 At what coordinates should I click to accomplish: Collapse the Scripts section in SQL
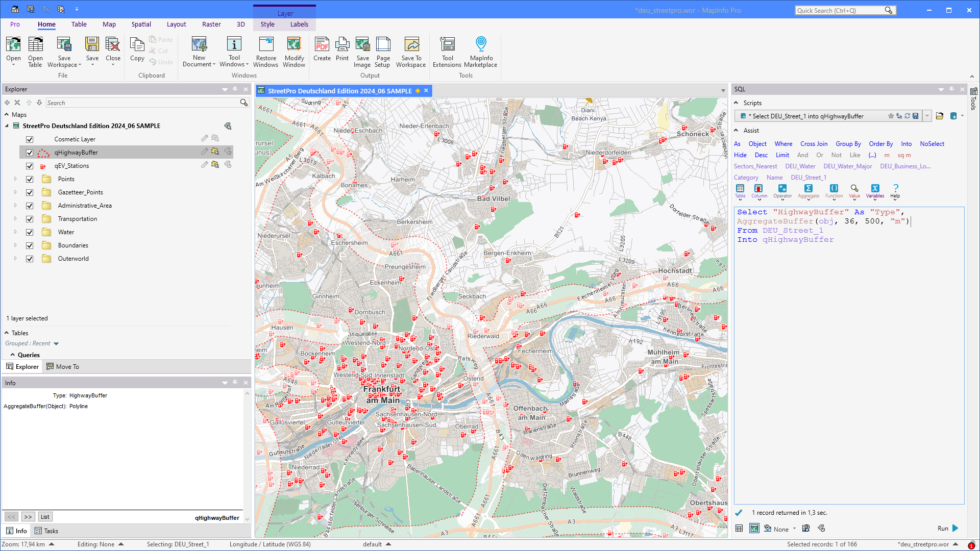tap(736, 103)
